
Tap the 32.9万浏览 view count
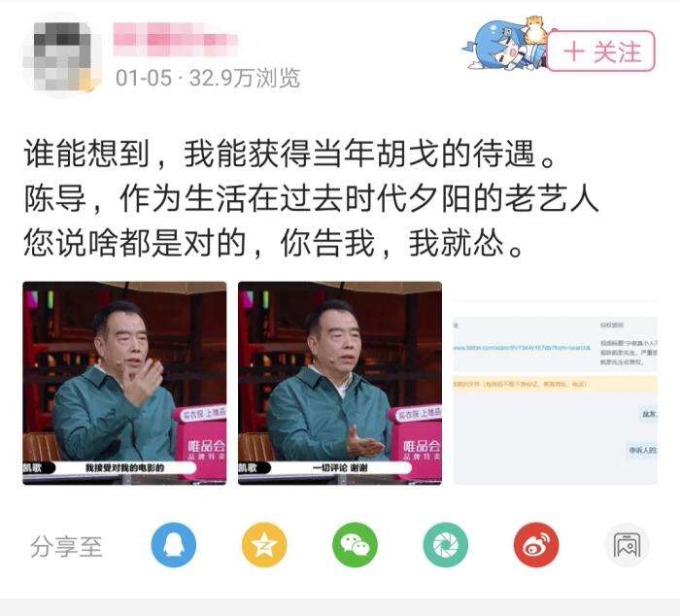pos(245,78)
